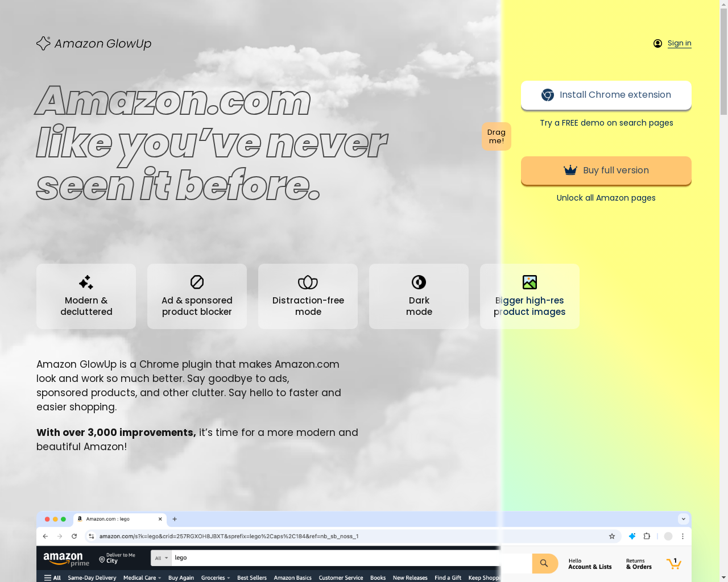Click the half-circle Dark mode icon
Image resolution: width=728 pixels, height=582 pixels.
(419, 282)
